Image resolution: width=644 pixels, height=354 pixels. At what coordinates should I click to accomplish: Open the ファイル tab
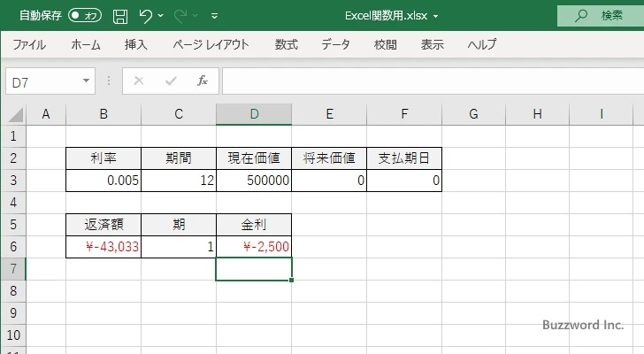[29, 44]
